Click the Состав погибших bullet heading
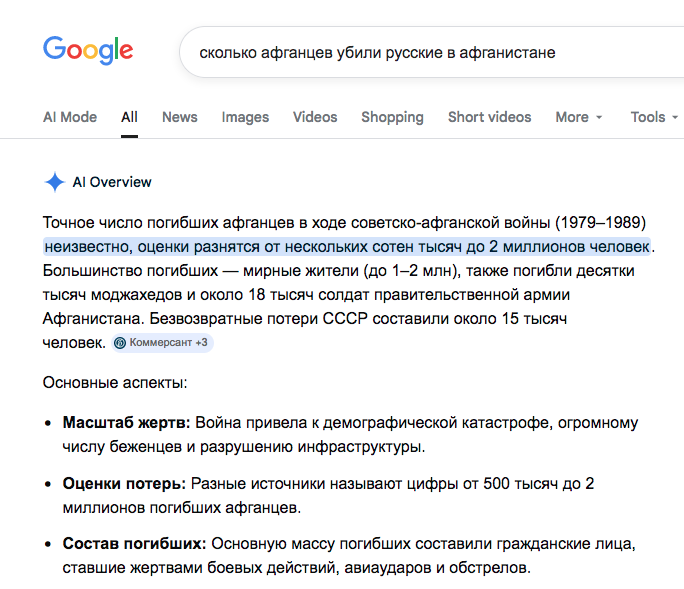The height and width of the screenshot is (589, 684). (134, 544)
